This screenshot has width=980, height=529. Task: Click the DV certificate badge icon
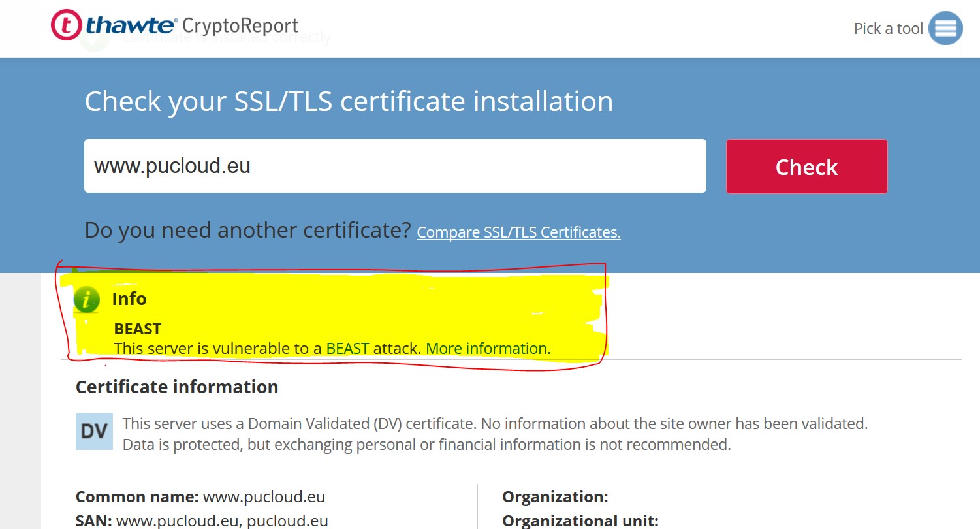pos(94,431)
